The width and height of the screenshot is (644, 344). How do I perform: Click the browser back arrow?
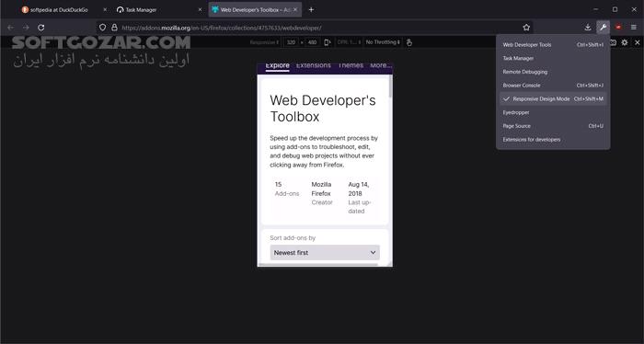point(11,28)
